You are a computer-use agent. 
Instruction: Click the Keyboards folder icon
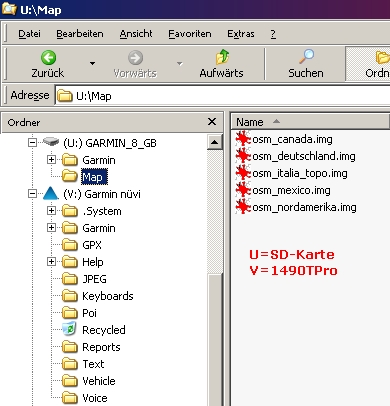70,296
